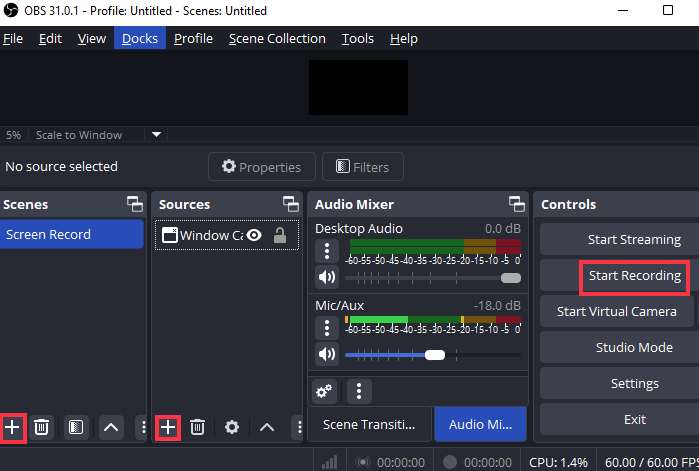Pop out the Scenes dock

point(135,204)
